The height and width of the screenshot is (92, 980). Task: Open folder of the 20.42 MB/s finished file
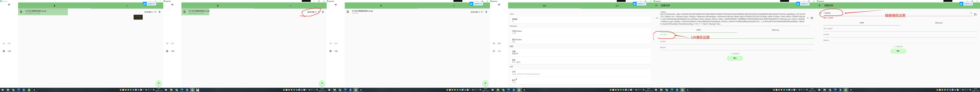[482, 12]
